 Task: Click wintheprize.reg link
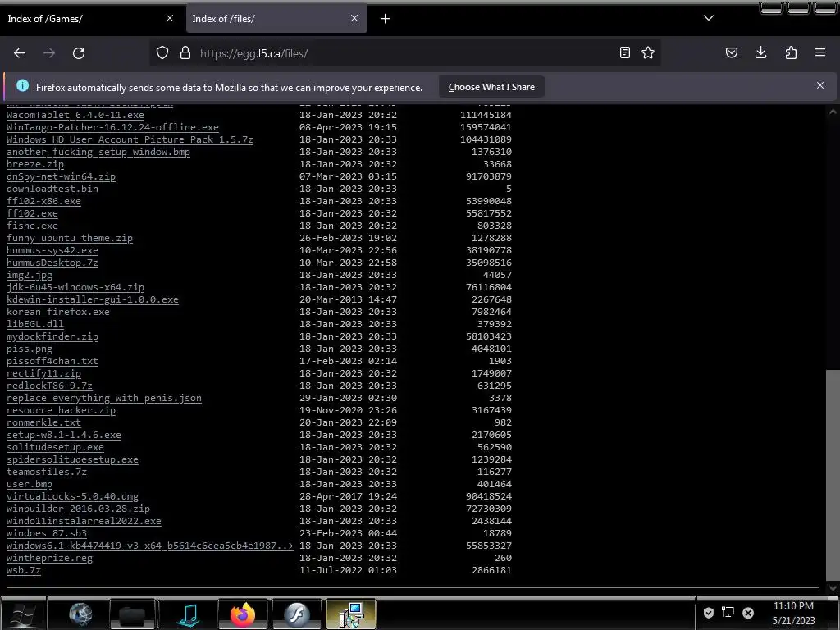click(x=49, y=558)
